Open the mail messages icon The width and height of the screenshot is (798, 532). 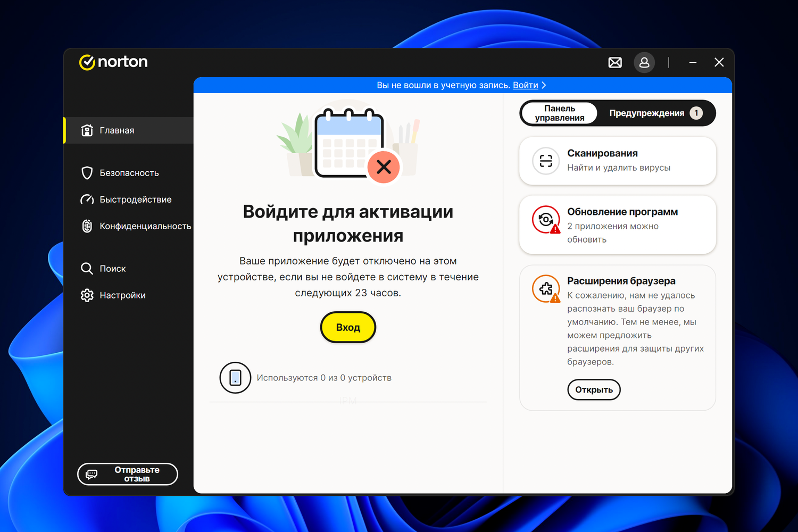tap(615, 63)
